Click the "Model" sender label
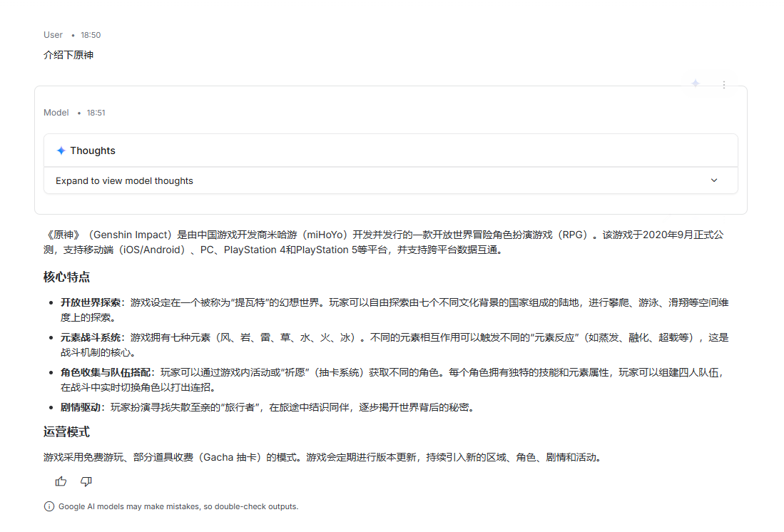 pyautogui.click(x=56, y=113)
